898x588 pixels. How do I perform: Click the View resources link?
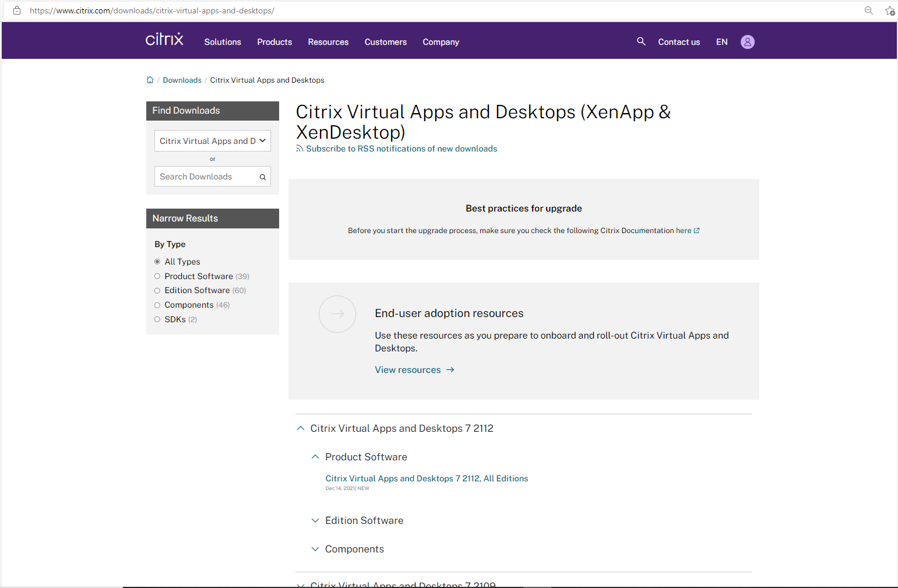408,370
